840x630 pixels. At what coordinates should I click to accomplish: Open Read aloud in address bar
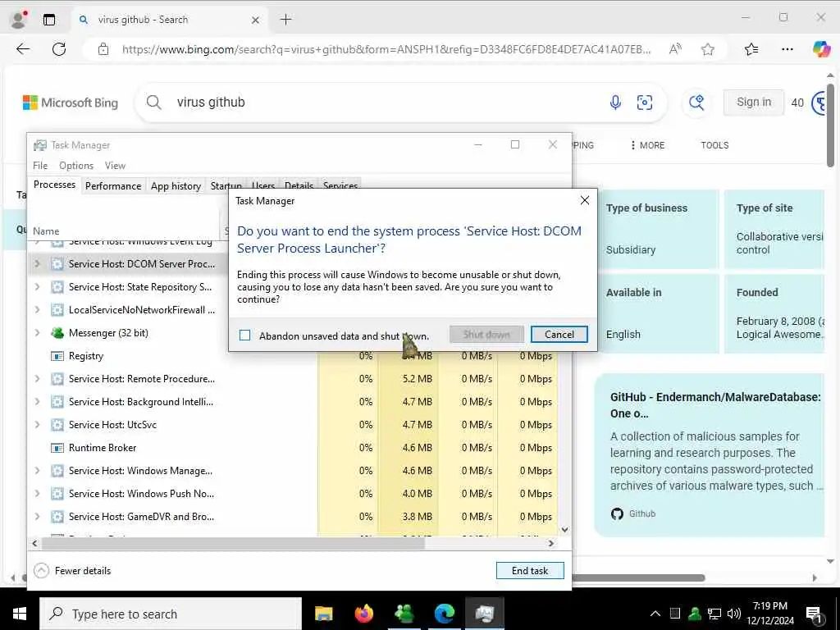tap(676, 49)
